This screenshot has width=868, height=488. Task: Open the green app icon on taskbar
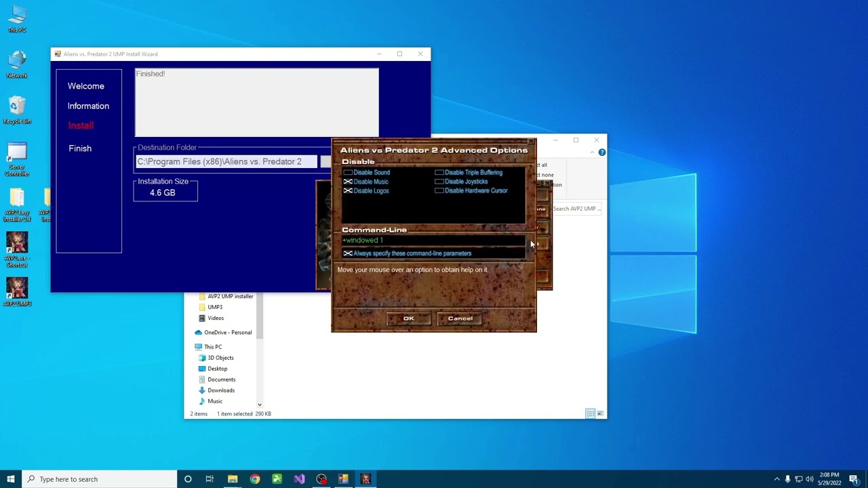277,479
